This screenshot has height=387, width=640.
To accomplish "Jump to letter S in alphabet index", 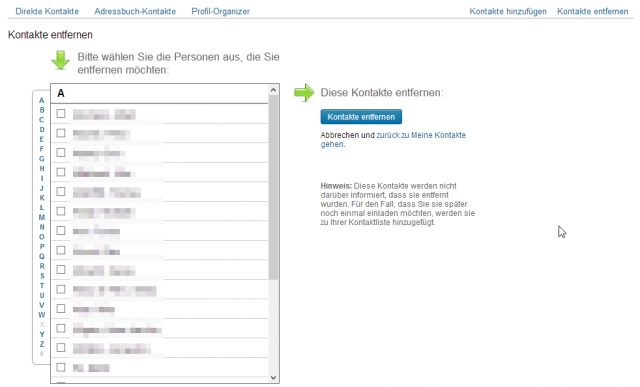I will [x=42, y=276].
